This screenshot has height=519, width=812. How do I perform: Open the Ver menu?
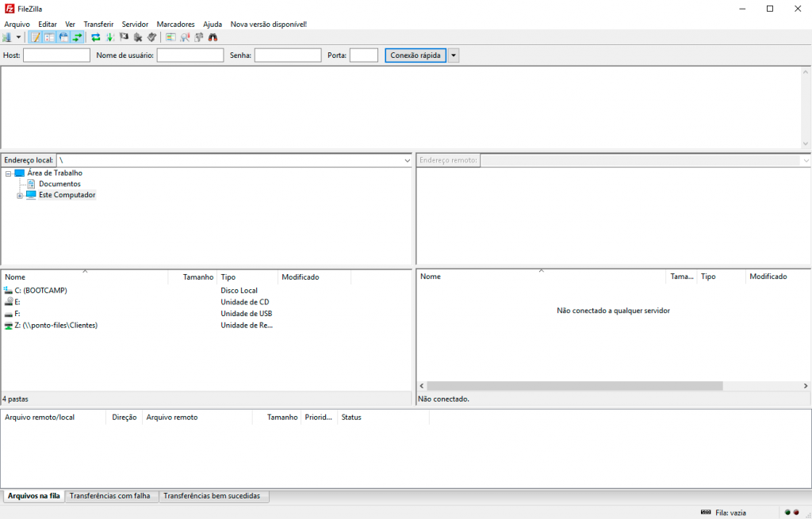(71, 25)
